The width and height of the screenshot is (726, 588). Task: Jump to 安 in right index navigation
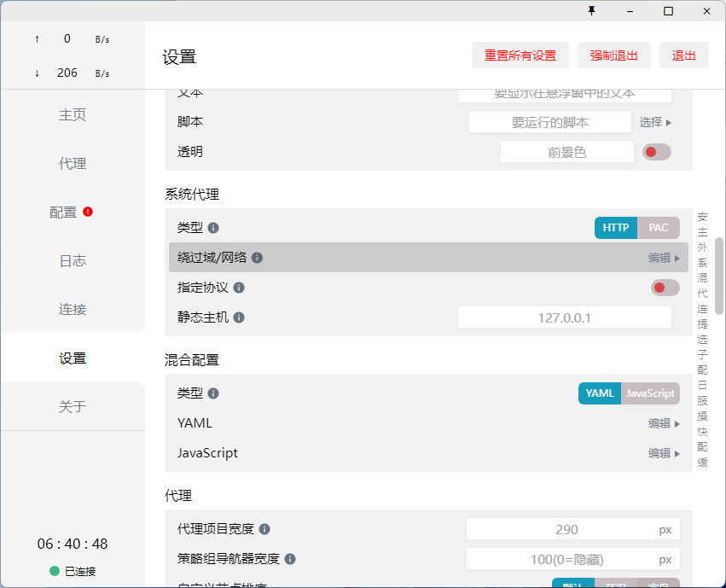point(702,217)
